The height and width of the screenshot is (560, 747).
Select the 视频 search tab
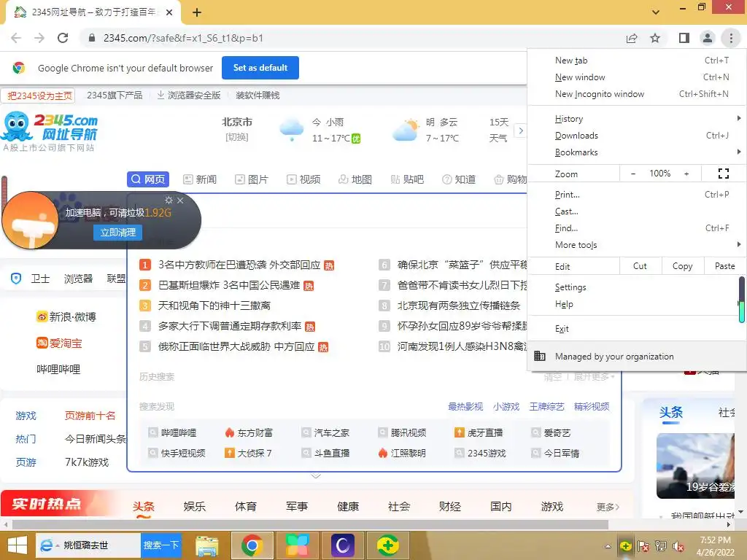pyautogui.click(x=303, y=179)
